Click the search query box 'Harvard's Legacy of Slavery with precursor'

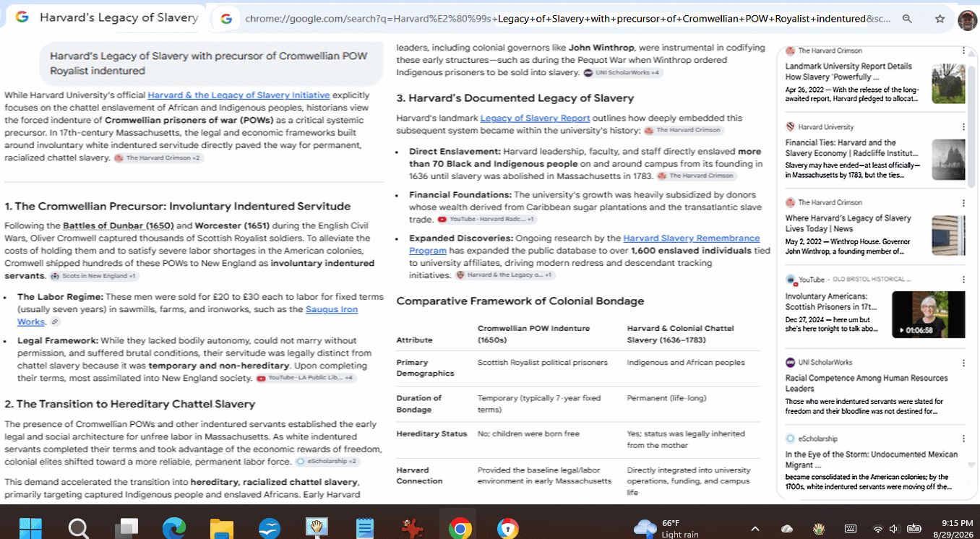pos(212,63)
